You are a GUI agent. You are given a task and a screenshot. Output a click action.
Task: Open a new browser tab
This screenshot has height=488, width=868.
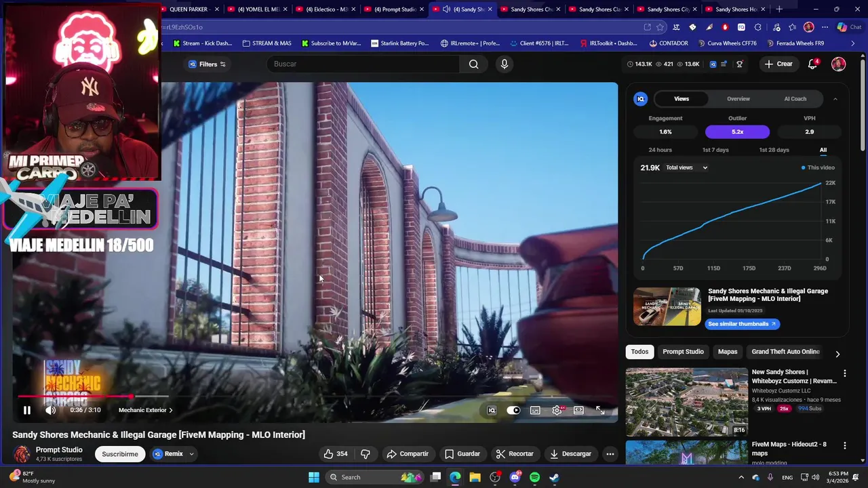779,9
